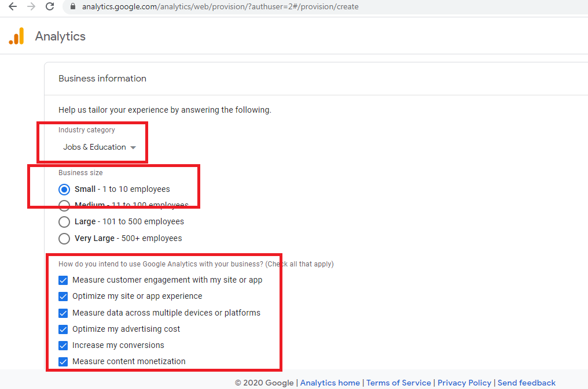Image resolution: width=588 pixels, height=389 pixels.
Task: Click the 'Help us tailor your experience' text
Action: click(x=165, y=110)
